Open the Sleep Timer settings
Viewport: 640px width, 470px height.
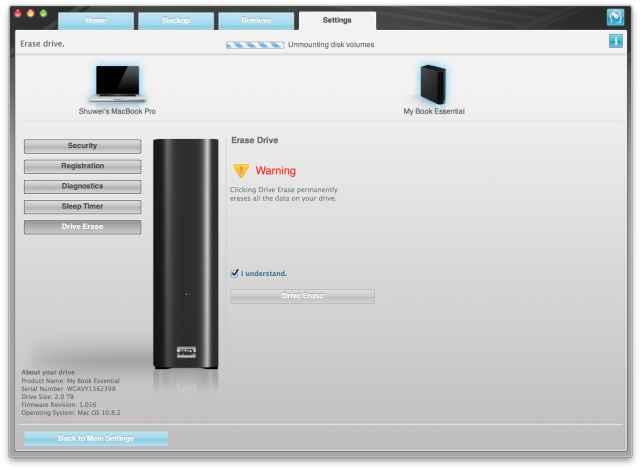point(82,206)
